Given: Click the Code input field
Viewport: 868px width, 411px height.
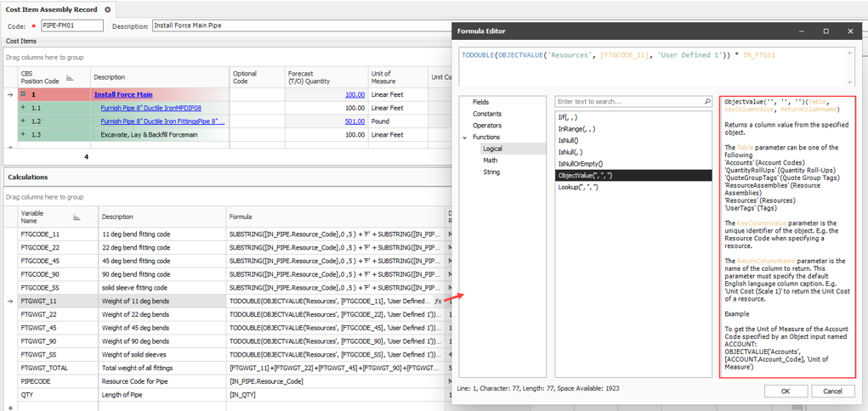Looking at the screenshot, I should click(71, 26).
